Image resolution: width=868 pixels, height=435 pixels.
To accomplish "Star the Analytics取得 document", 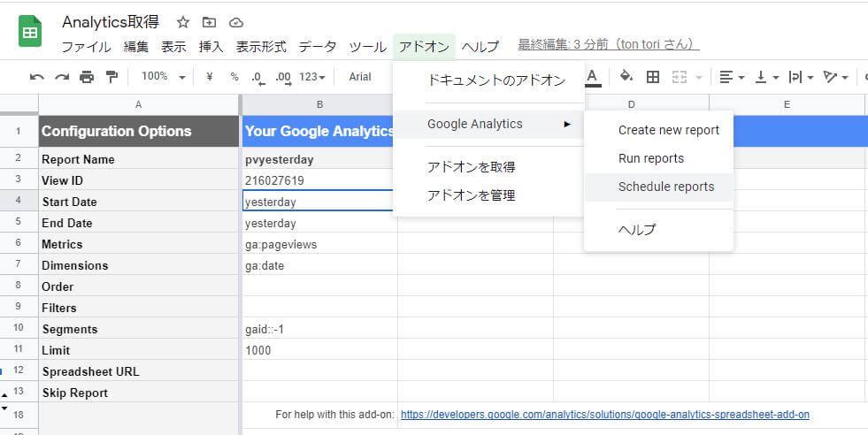I will (182, 22).
